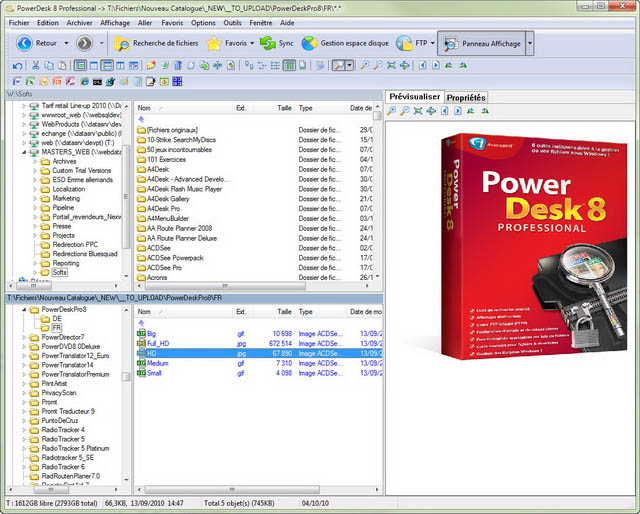Open the command prompt launchbar icon
640x514 pixels.
tap(97, 82)
